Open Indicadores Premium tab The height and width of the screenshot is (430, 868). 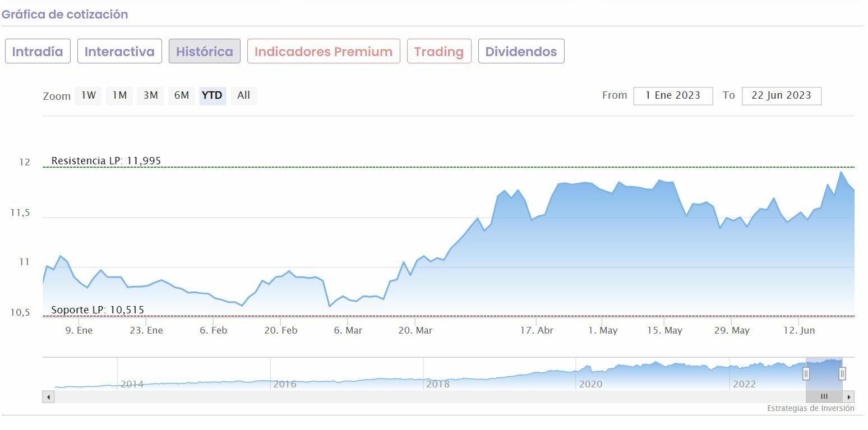point(324,52)
